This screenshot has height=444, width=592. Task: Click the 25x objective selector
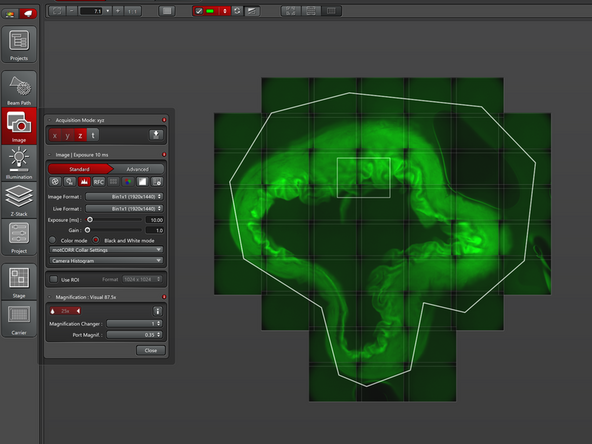(x=65, y=311)
